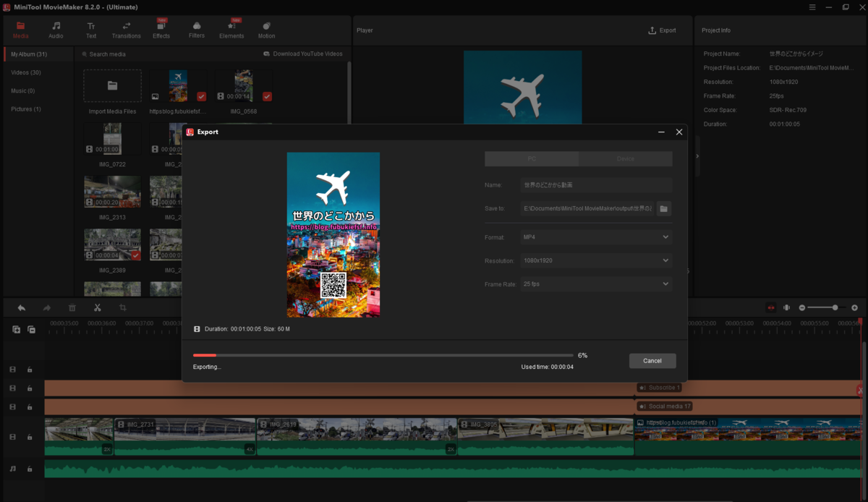Click the export Name field
Screen dimensions: 868x502
[596, 185]
